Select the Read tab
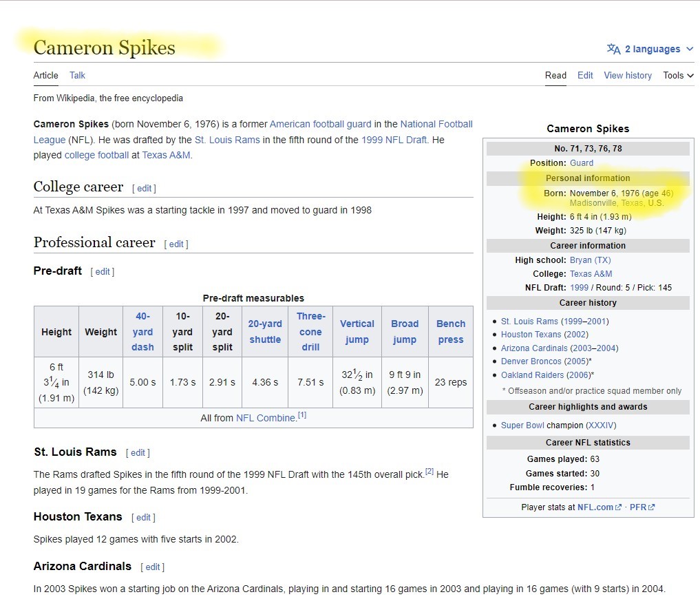This screenshot has width=700, height=610. [x=555, y=76]
